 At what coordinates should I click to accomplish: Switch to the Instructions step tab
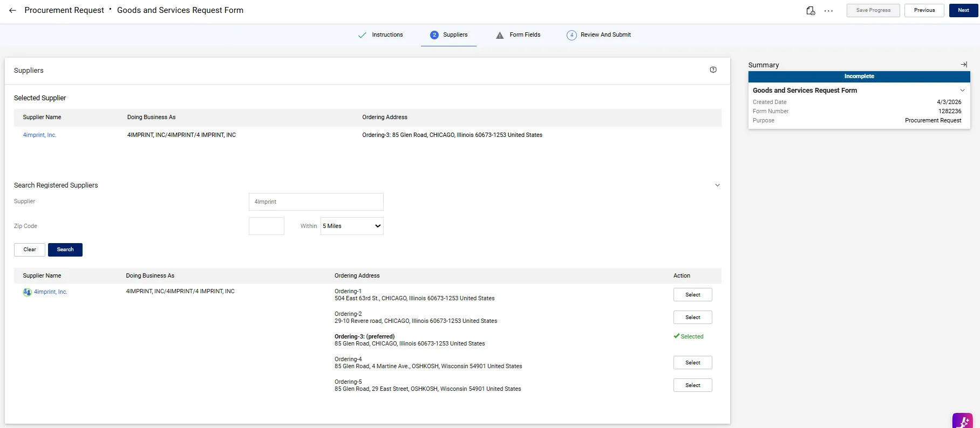coord(381,35)
